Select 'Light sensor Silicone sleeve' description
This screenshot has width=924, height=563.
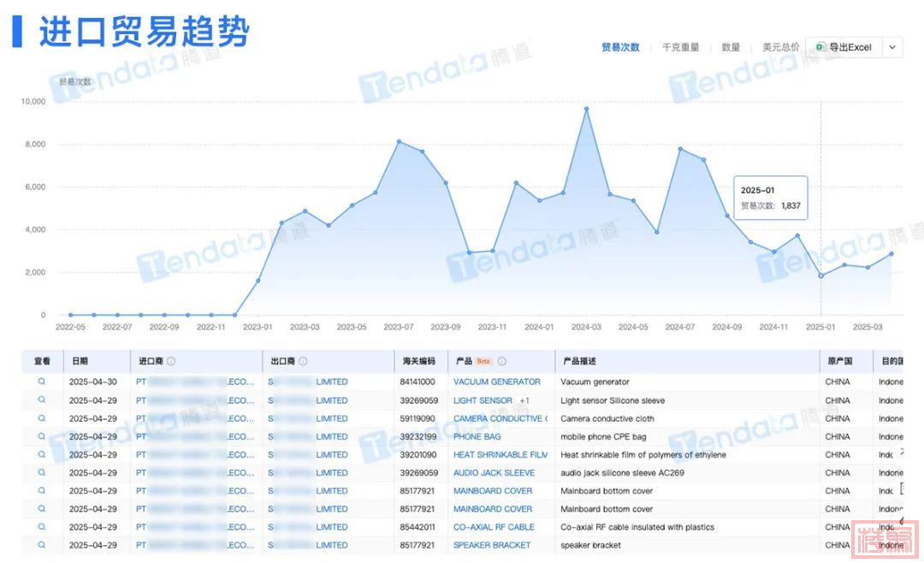click(x=613, y=400)
